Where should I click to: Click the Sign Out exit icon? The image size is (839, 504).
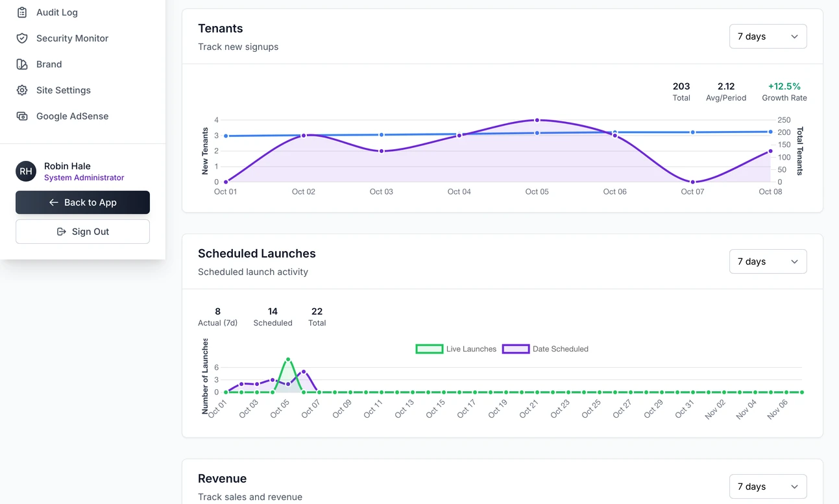pos(62,232)
